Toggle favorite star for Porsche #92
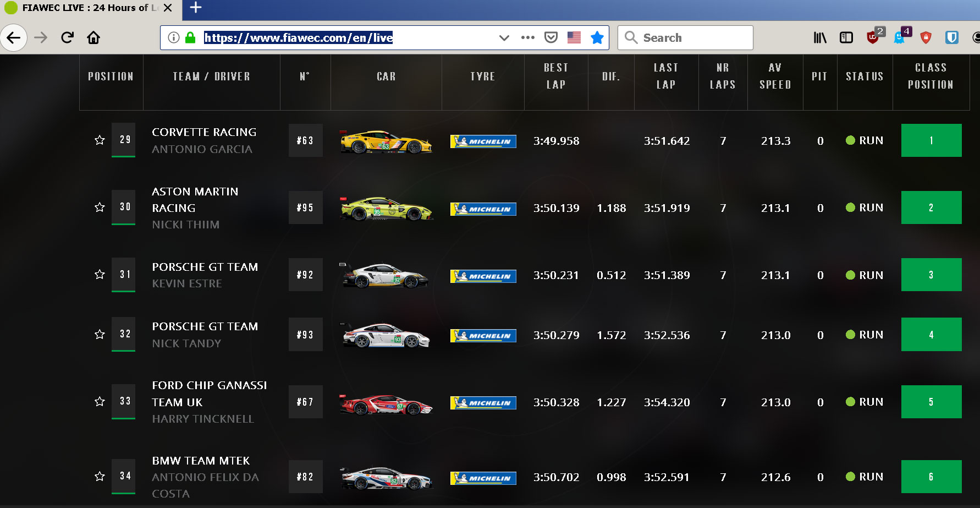The width and height of the screenshot is (980, 508). (100, 275)
